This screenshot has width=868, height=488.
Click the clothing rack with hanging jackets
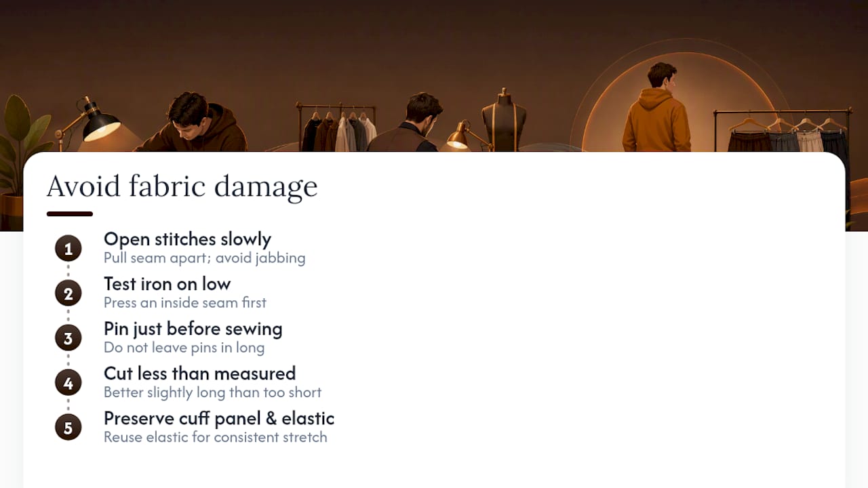[x=338, y=127]
